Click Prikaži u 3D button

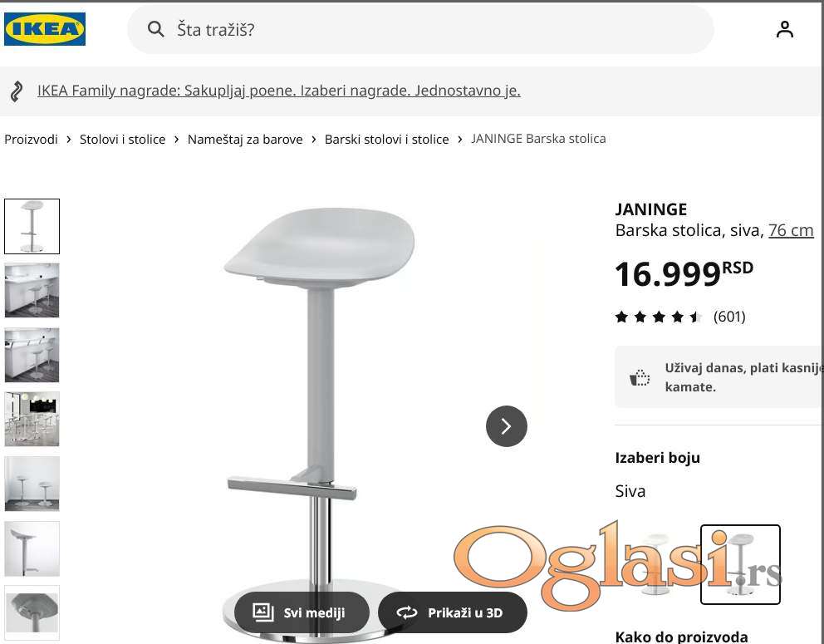click(x=453, y=612)
